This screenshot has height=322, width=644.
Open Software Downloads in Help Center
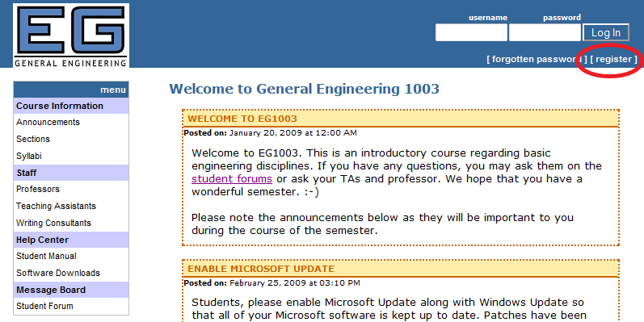tap(58, 273)
